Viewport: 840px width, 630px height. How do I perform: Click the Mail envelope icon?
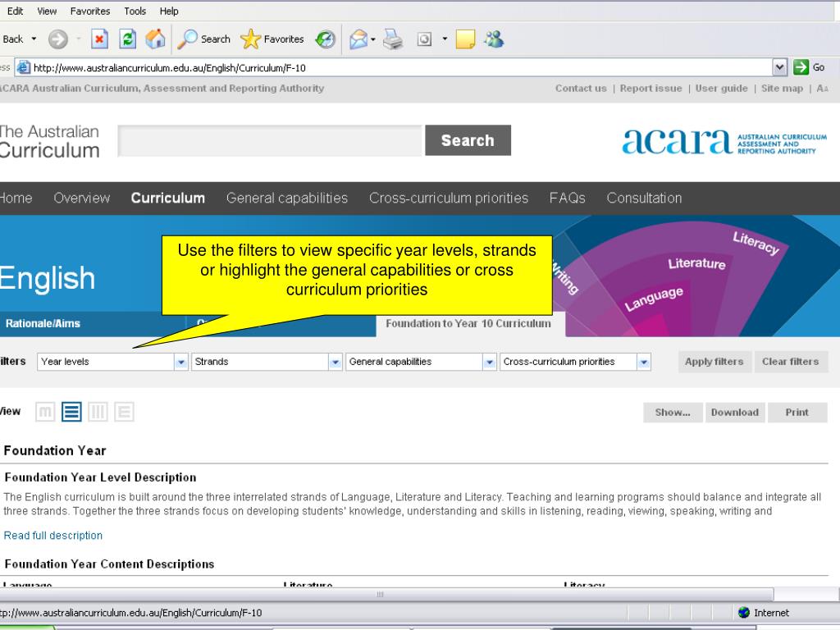(x=358, y=39)
